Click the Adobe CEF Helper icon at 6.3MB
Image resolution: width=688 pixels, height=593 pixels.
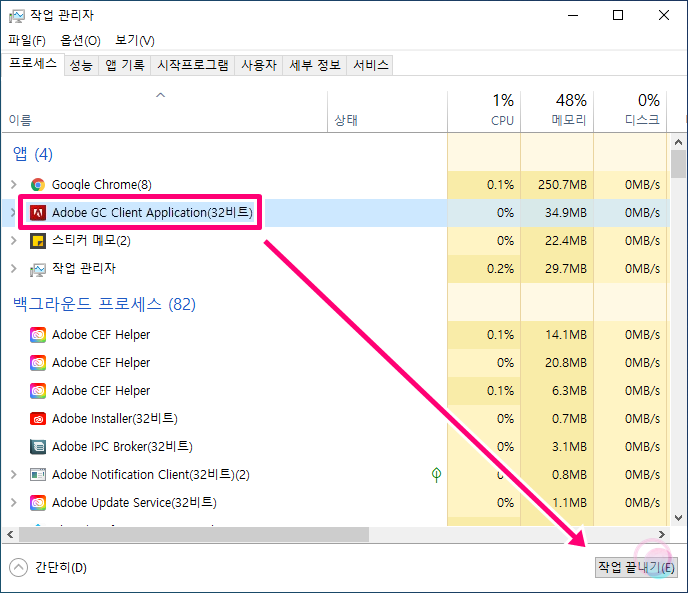pyautogui.click(x=38, y=391)
